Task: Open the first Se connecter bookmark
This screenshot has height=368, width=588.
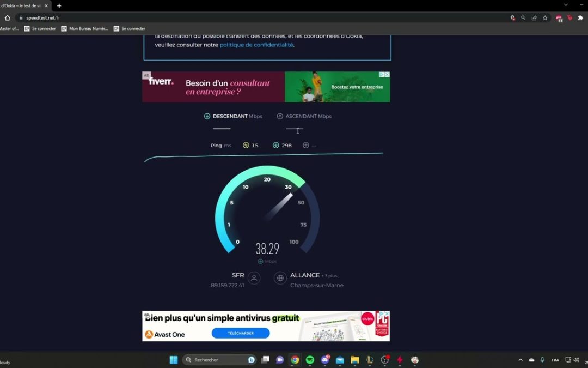Action: [x=40, y=28]
